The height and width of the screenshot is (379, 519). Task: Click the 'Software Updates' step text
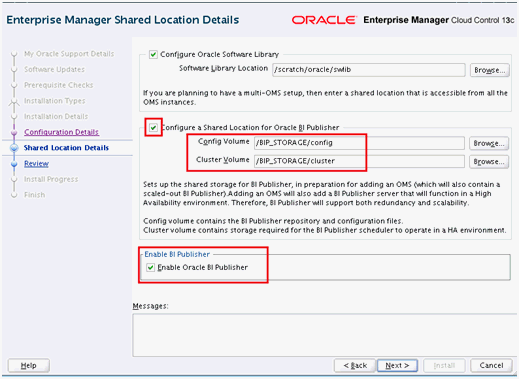tap(54, 69)
